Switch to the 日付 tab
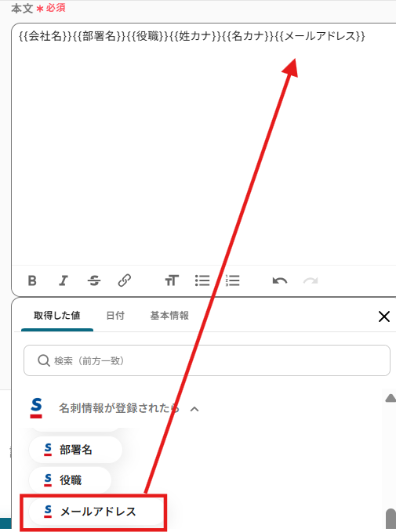The height and width of the screenshot is (532, 396). 115,316
